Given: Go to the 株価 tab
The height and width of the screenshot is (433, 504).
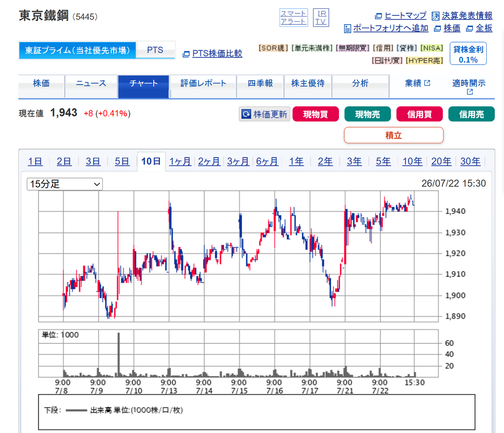Looking at the screenshot, I should pos(41,86).
